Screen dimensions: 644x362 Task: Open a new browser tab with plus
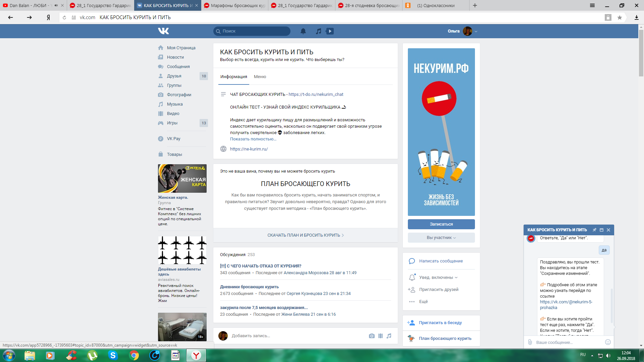click(475, 5)
